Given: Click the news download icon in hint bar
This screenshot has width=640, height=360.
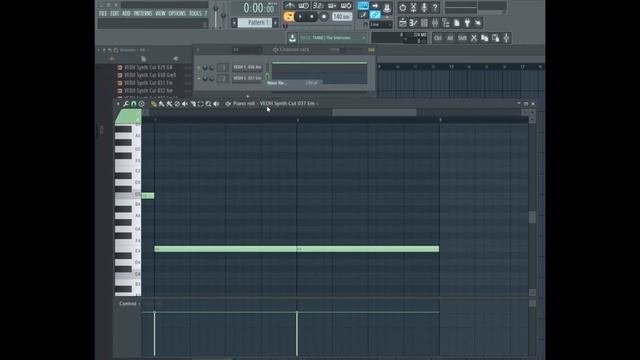Looking at the screenshot, I should pyautogui.click(x=292, y=38).
